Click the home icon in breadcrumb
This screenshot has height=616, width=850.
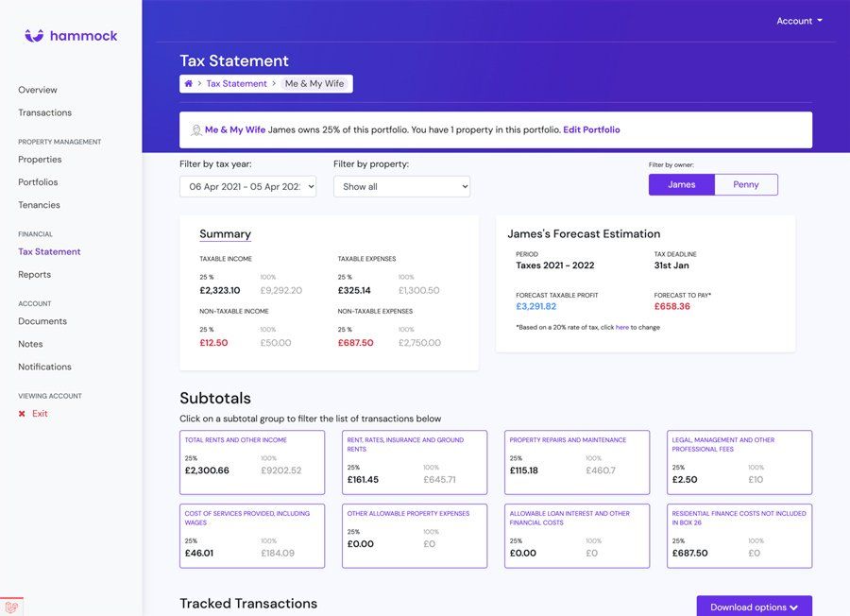pos(189,83)
